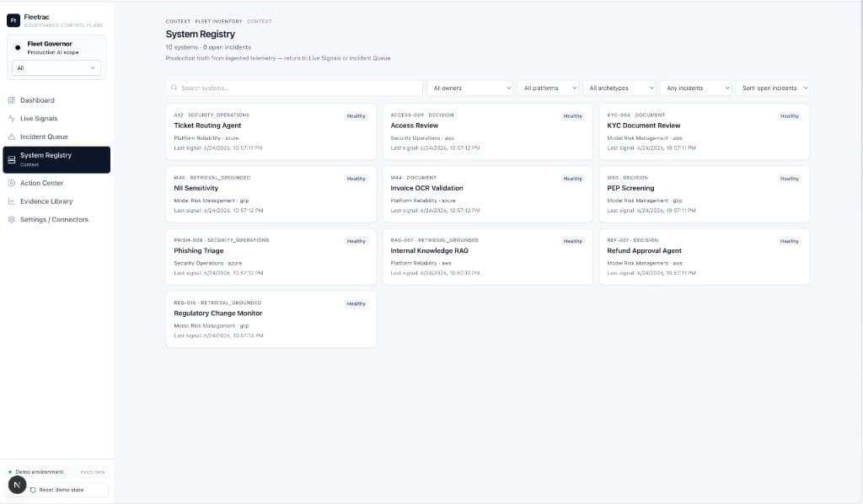Open the Access Review card
This screenshot has width=863, height=504.
pos(488,131)
